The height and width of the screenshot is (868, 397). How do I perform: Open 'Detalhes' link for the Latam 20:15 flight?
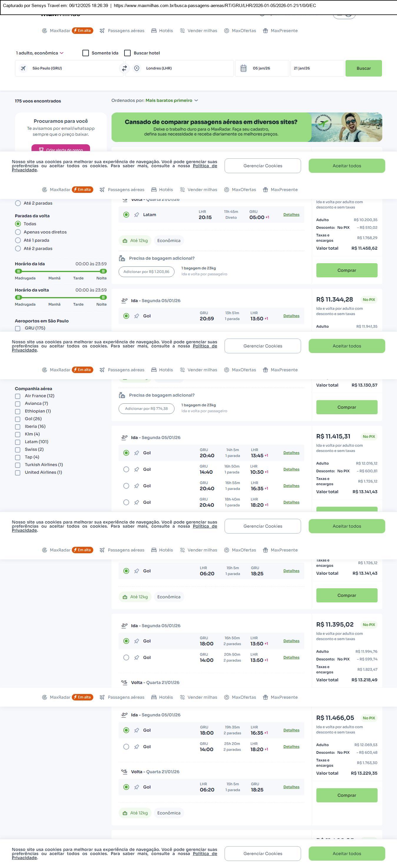[291, 215]
